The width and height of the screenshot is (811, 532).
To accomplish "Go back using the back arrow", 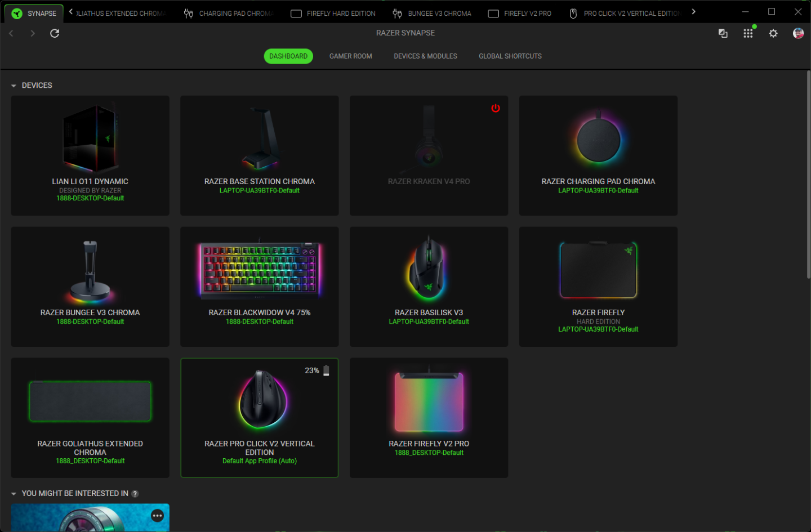I will 11,33.
